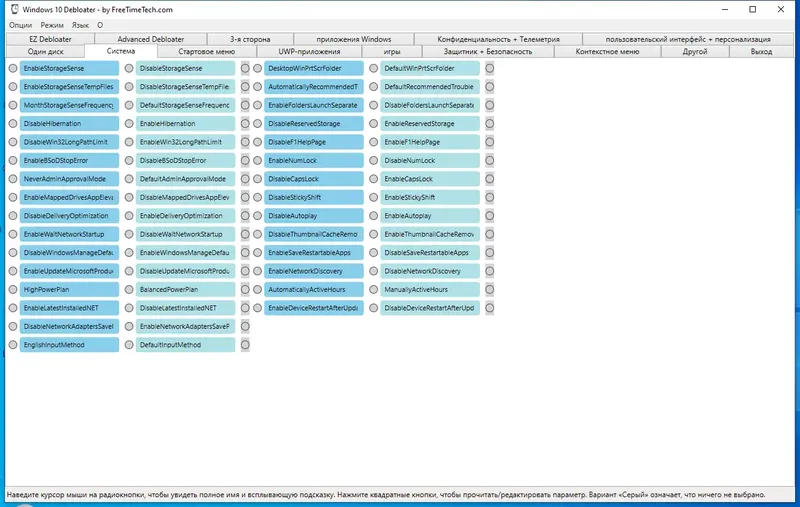Open пользовательский интерфейс + персонализация tab
The image size is (800, 507).
click(x=688, y=39)
